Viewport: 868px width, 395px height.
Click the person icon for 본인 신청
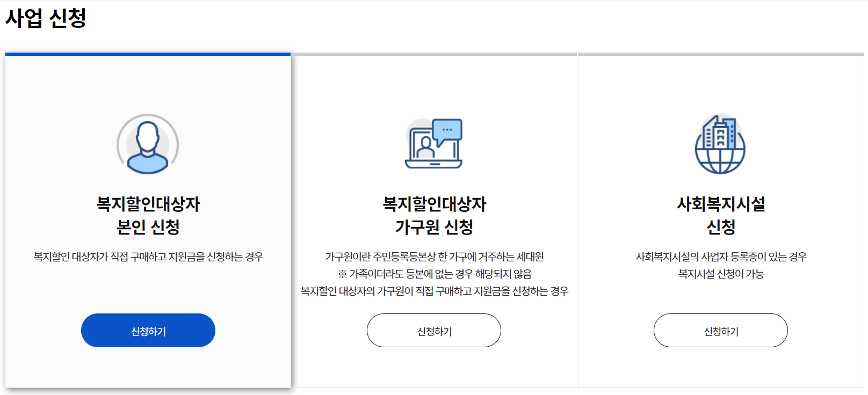click(148, 144)
